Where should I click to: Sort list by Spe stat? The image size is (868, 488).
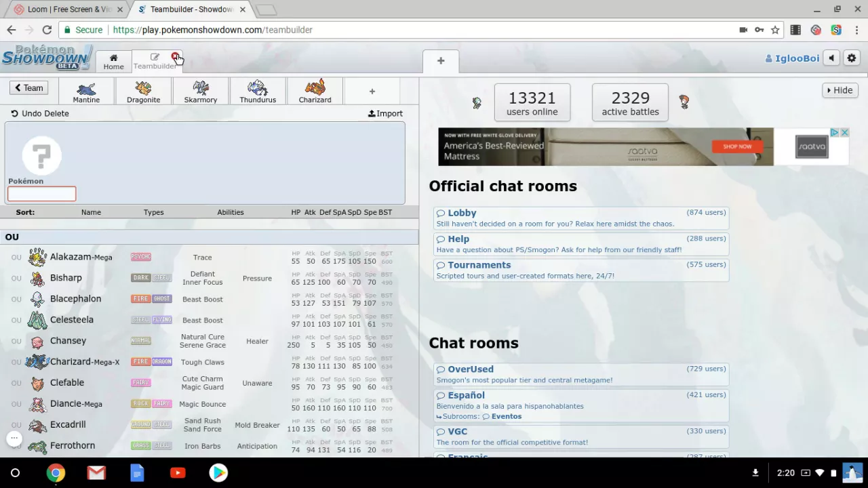pos(370,212)
